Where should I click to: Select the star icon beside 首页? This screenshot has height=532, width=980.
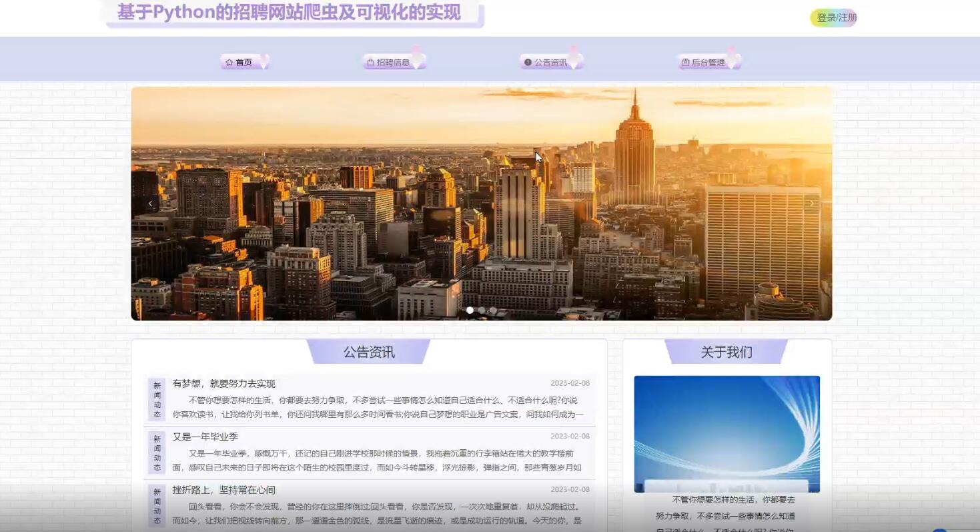click(x=227, y=61)
